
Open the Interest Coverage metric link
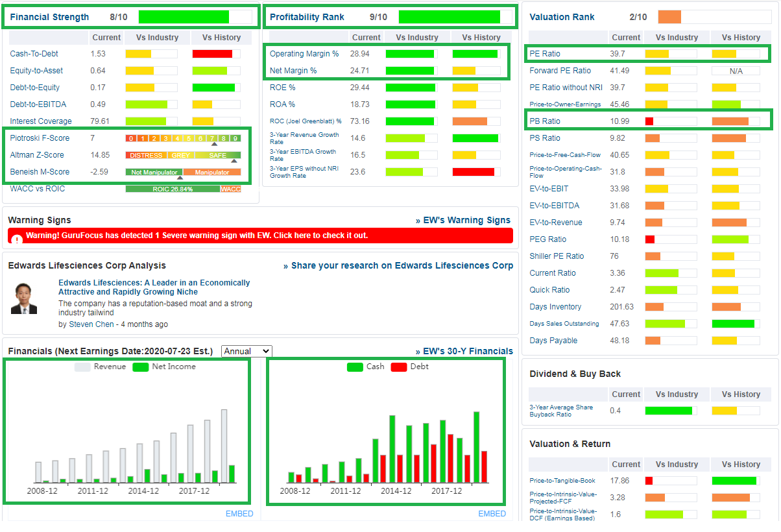(41, 121)
